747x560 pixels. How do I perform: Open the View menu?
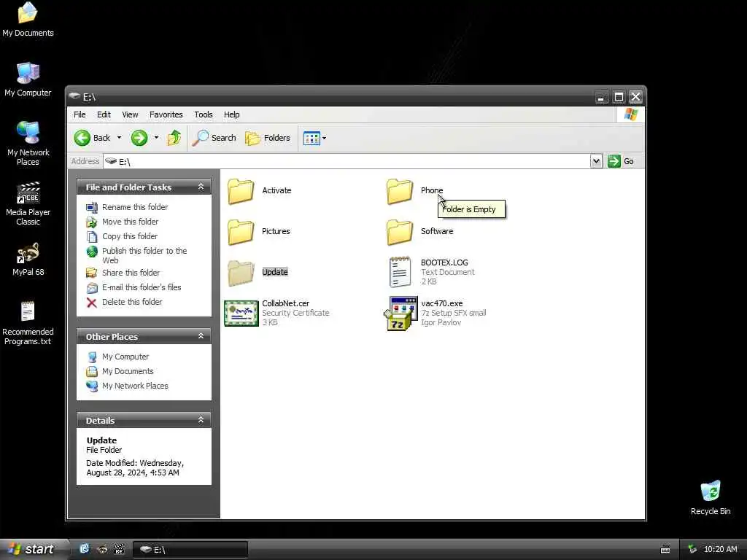point(130,114)
